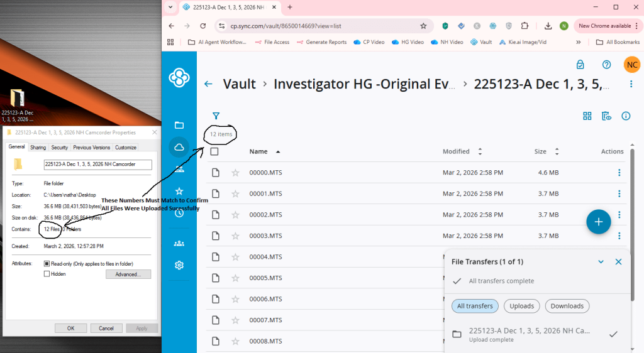Viewport: 644px width, 353px height.
Task: Open the Users group sidebar icon
Action: coord(179,243)
